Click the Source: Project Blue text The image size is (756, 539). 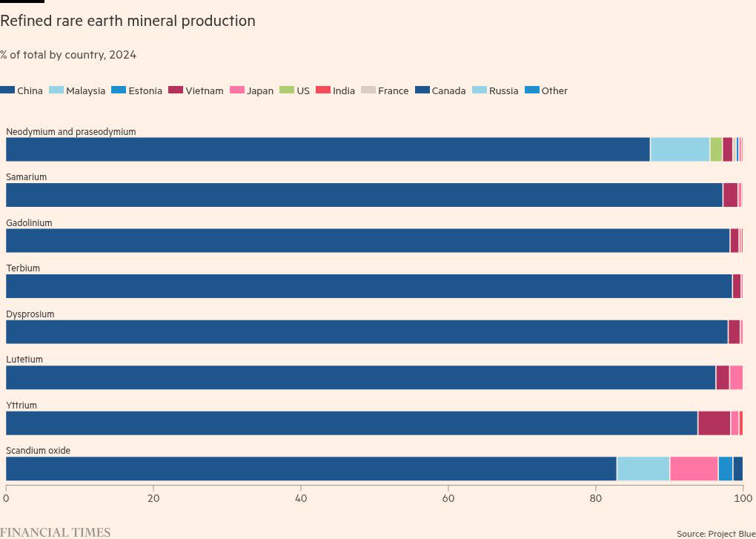tap(715, 533)
